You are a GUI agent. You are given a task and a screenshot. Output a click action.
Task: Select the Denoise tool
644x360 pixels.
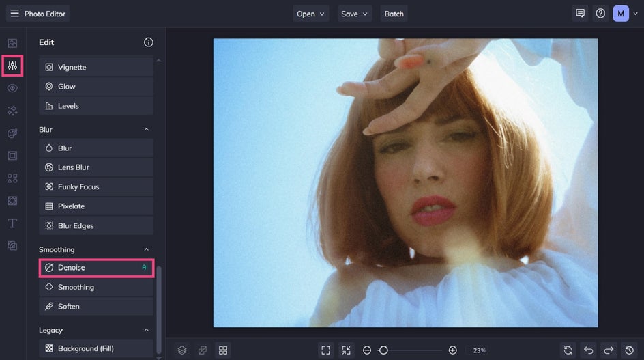(x=96, y=268)
